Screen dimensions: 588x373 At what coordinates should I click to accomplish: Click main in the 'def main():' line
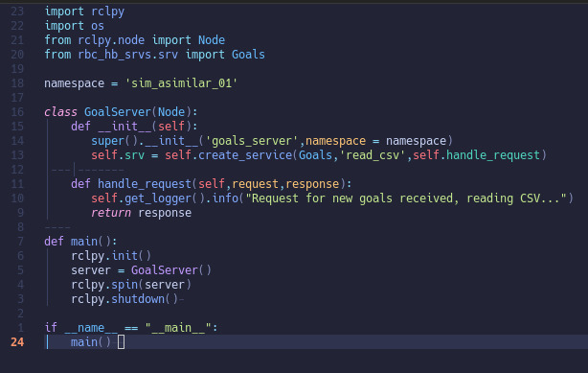pyautogui.click(x=84, y=242)
